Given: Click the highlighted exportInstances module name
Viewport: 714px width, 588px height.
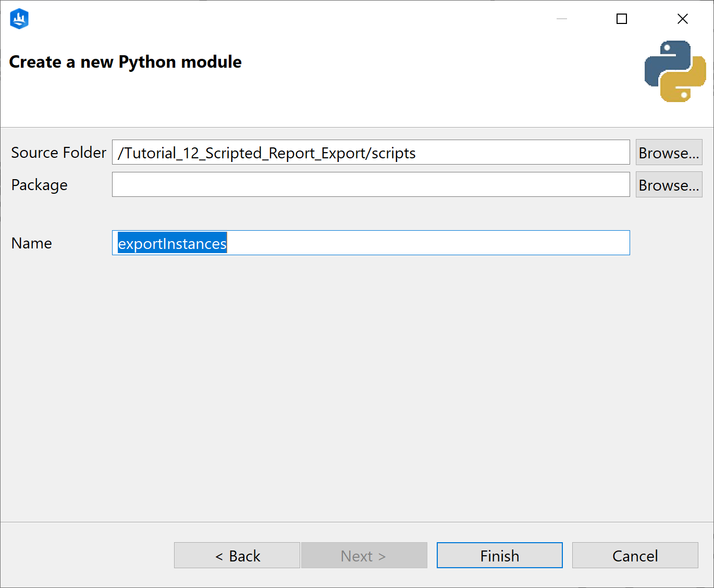Looking at the screenshot, I should click(172, 243).
